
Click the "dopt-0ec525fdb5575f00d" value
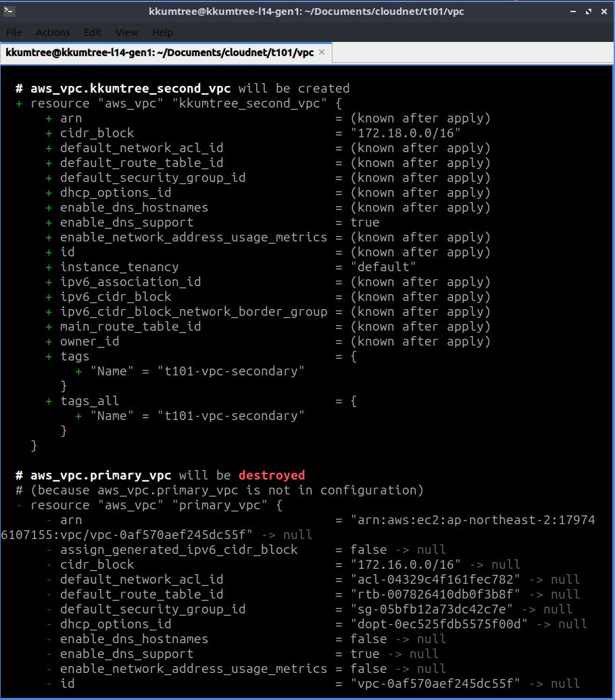[439, 624]
